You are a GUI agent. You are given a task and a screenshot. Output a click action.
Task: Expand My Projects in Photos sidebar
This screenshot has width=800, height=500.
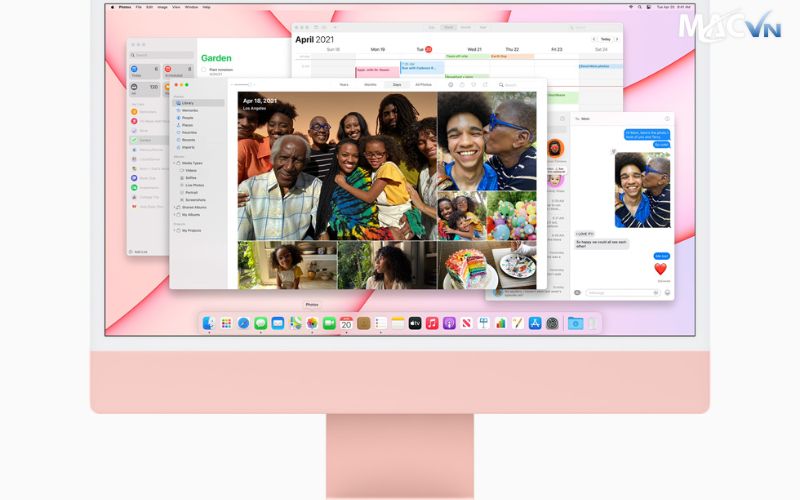coord(174,231)
